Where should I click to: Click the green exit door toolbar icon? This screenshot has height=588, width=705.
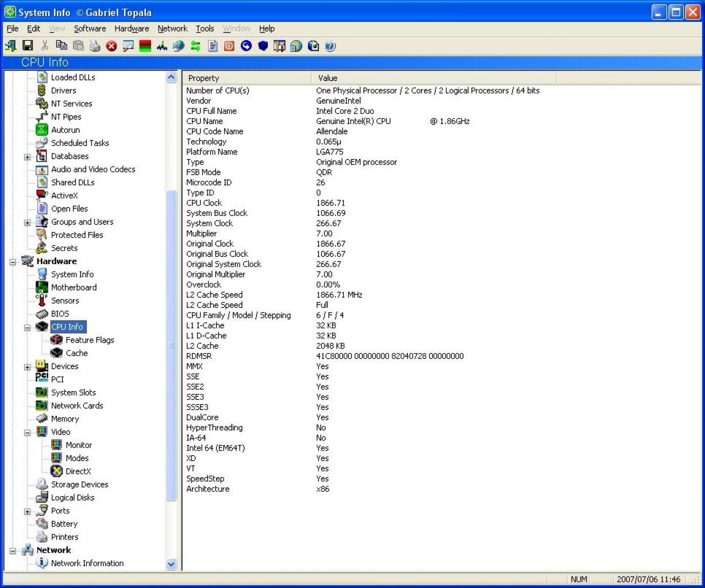[x=10, y=46]
